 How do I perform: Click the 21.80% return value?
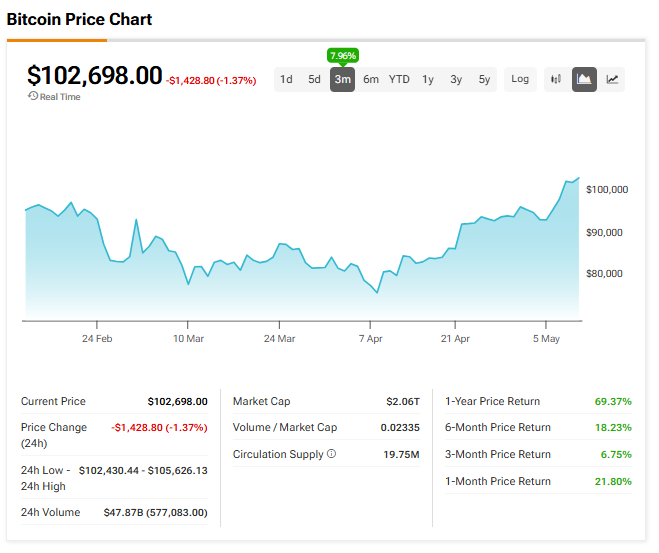[x=613, y=482]
